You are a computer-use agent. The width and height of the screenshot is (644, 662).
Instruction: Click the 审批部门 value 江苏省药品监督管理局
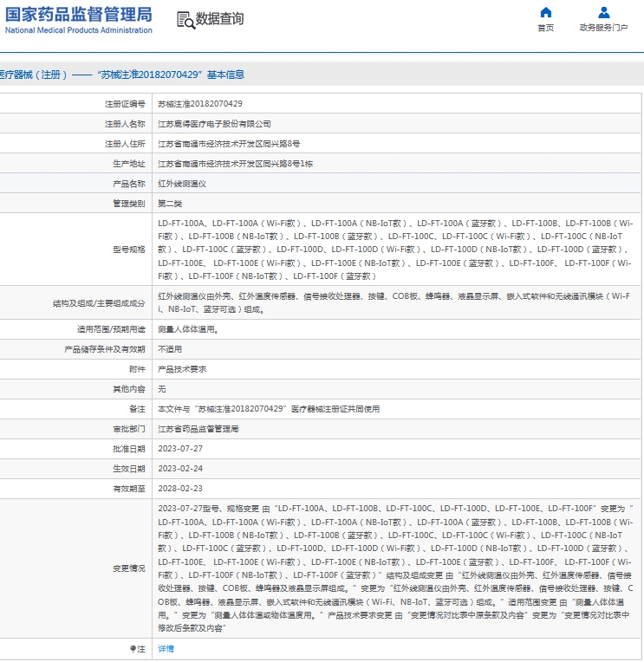click(198, 429)
